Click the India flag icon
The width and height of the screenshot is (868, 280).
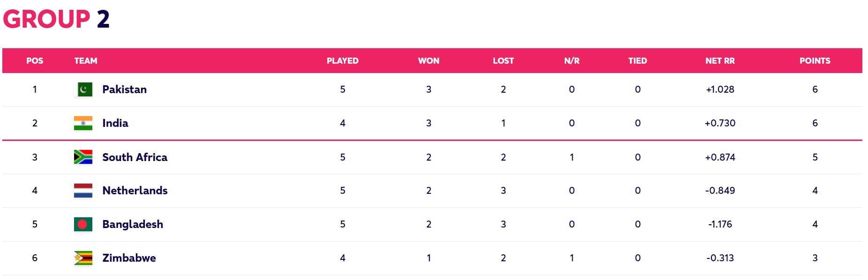(x=83, y=123)
